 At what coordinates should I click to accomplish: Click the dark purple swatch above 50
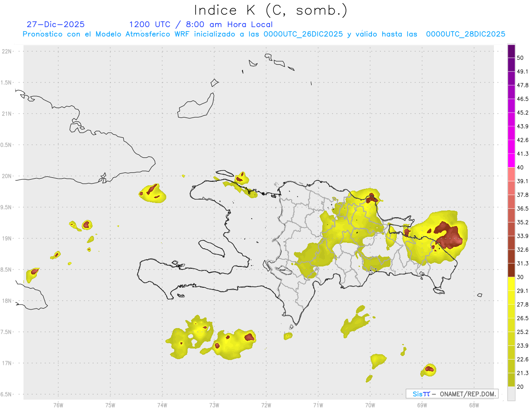pyautogui.click(x=512, y=51)
